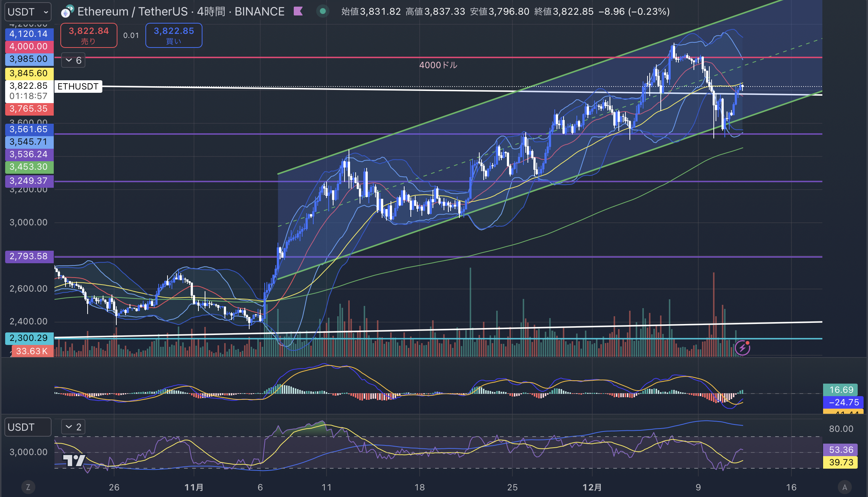Click the Z timezone button at bottom left
Screen dimensions: 868x497
[28, 487]
